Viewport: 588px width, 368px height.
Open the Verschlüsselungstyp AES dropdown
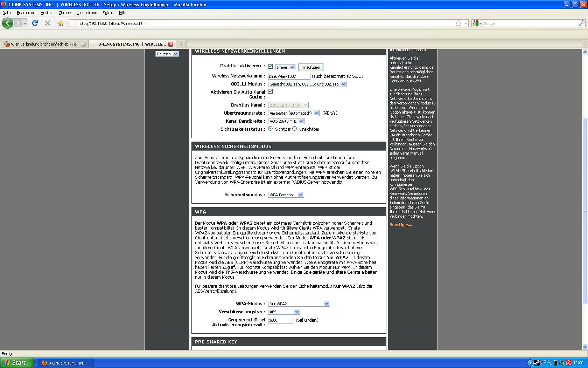pos(284,312)
